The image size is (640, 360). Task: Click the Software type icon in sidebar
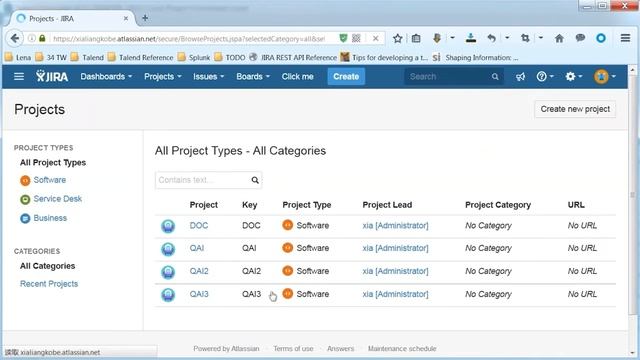pyautogui.click(x=25, y=180)
